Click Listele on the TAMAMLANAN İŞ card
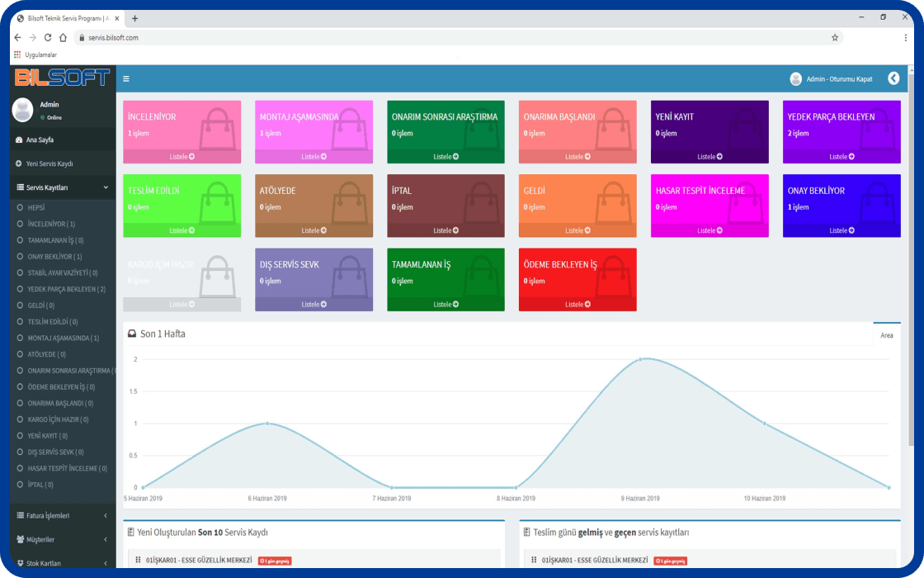The width and height of the screenshot is (924, 578). tap(445, 305)
